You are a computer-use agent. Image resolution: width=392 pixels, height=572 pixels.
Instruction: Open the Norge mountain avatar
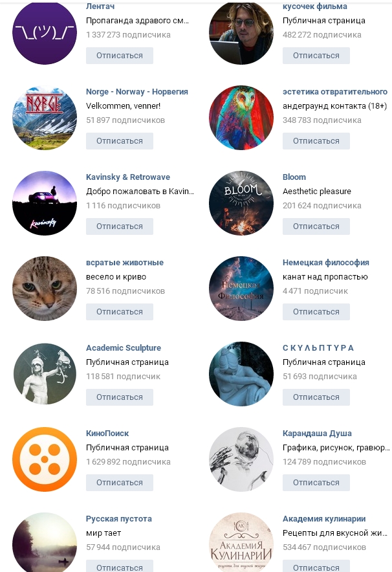pos(45,118)
